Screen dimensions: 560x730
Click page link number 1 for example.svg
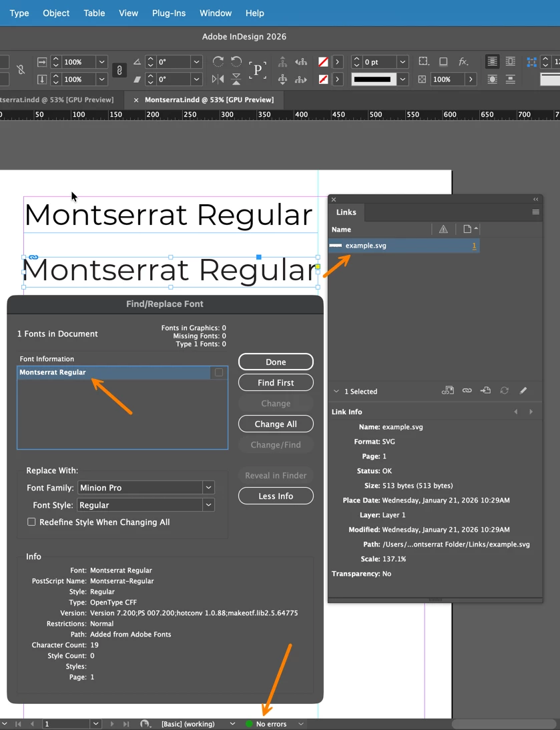[474, 246]
